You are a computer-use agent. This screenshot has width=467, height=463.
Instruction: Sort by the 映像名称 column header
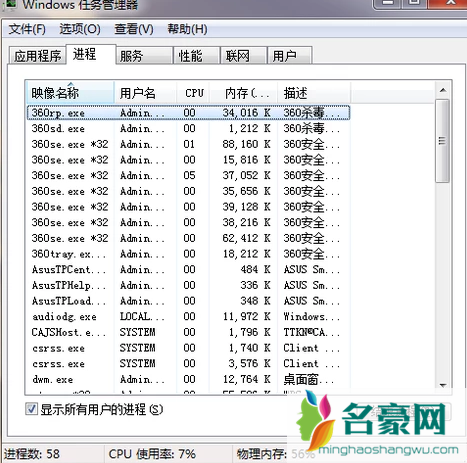click(x=70, y=93)
